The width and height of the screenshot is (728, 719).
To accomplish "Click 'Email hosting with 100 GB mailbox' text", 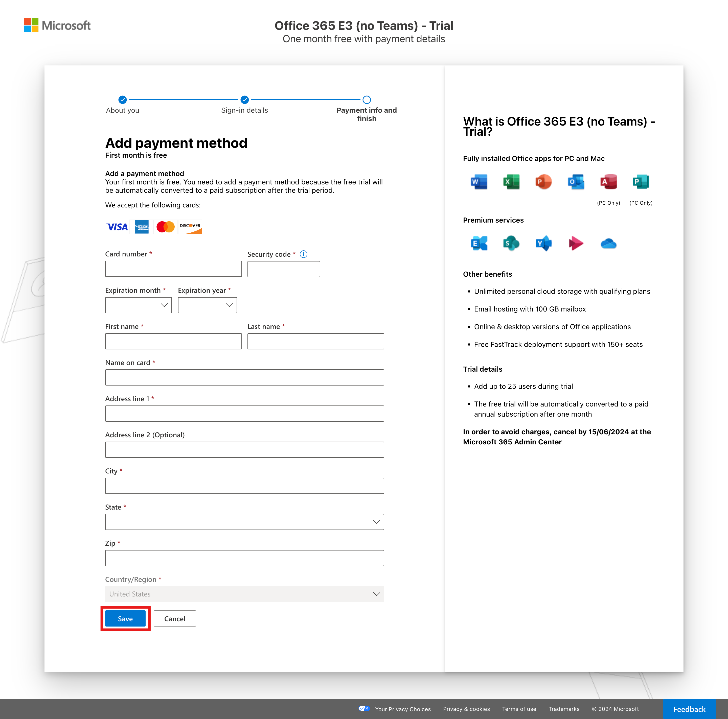I will coord(530,309).
